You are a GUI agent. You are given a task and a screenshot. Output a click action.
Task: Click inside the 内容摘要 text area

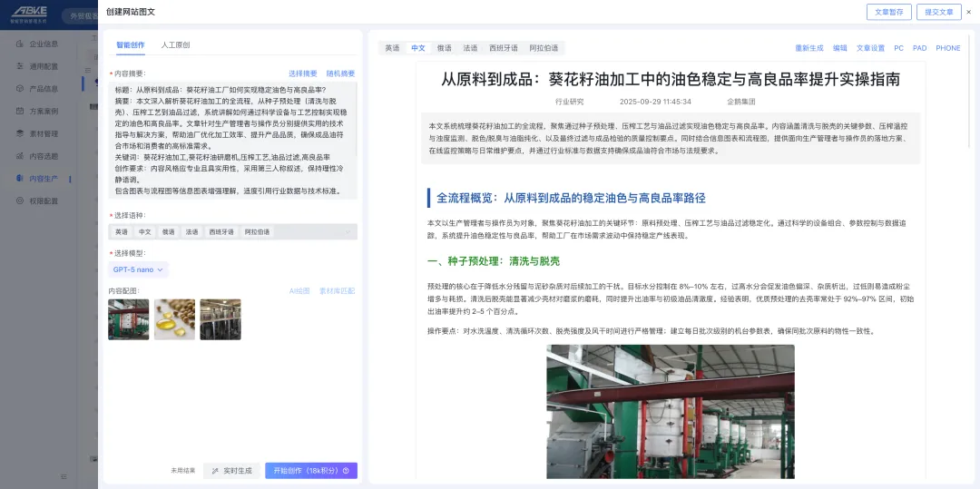click(x=232, y=141)
